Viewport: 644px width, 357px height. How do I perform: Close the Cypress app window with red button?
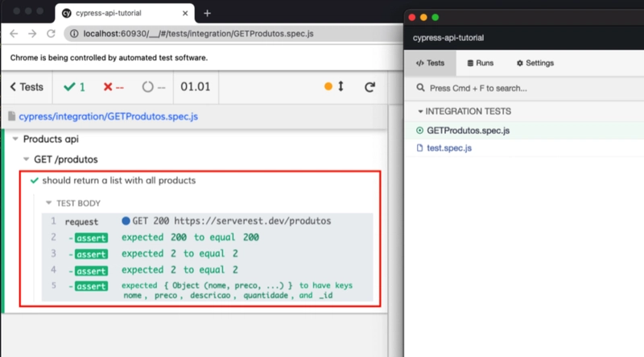click(x=412, y=17)
